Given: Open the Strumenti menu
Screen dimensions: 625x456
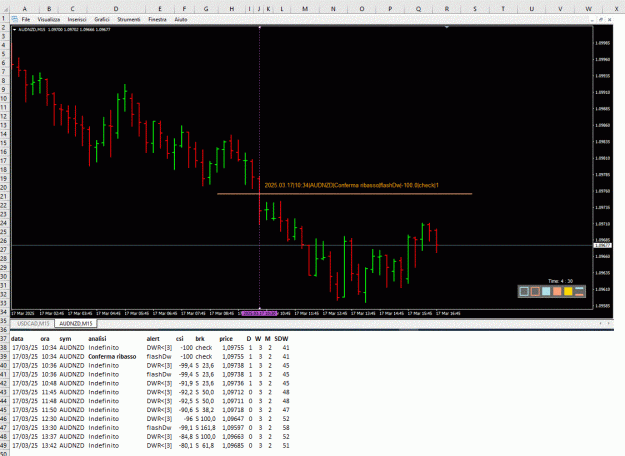Looking at the screenshot, I should (129, 19).
